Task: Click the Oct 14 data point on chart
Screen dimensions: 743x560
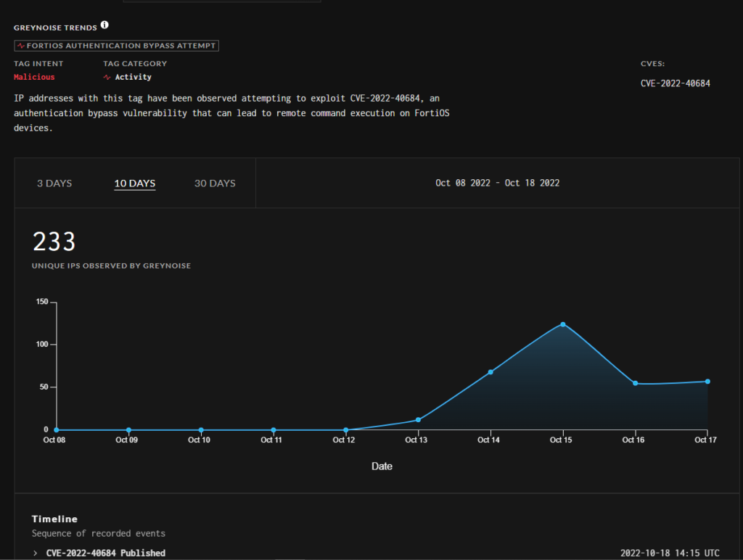Action: tap(490, 372)
